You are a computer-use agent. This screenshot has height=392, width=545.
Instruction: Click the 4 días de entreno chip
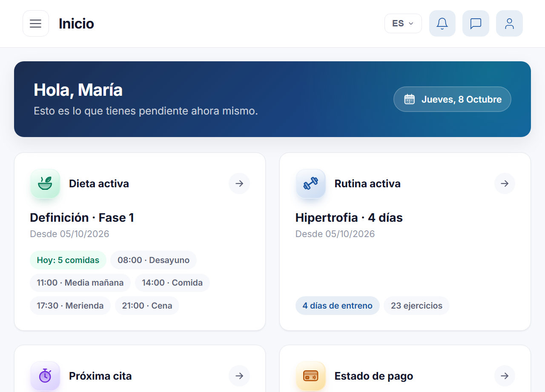click(x=338, y=306)
